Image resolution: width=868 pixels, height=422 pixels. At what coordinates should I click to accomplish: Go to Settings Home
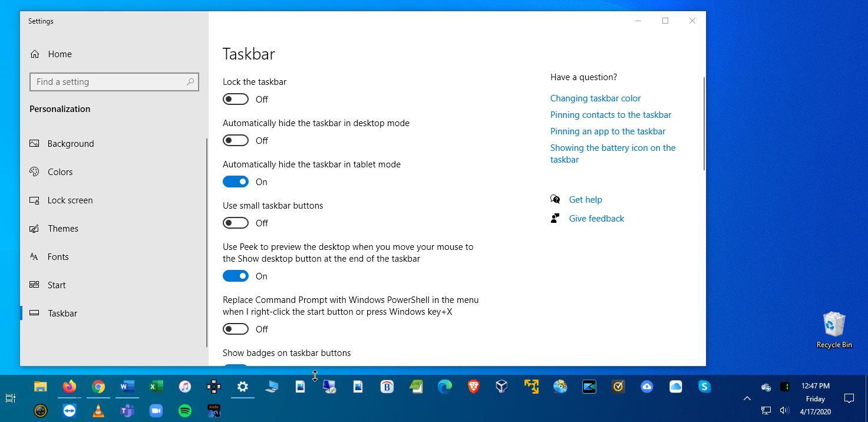(113, 54)
